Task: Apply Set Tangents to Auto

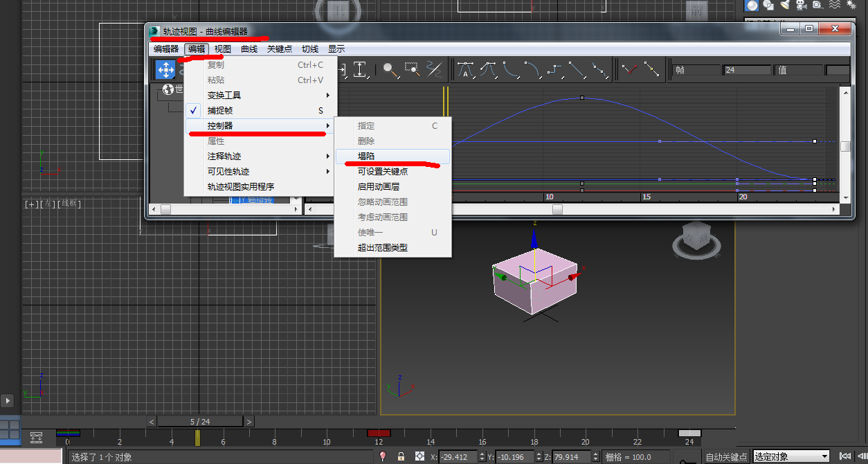Action: pyautogui.click(x=466, y=69)
